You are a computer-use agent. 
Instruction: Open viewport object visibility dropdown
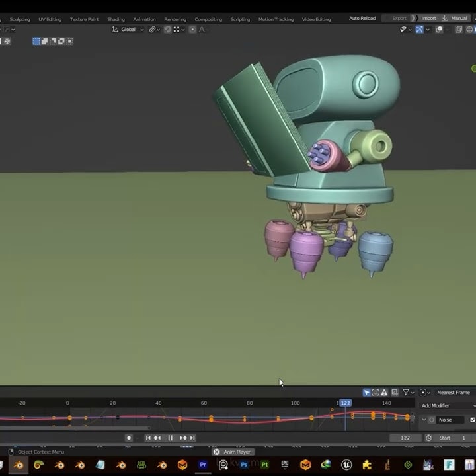pyautogui.click(x=405, y=30)
